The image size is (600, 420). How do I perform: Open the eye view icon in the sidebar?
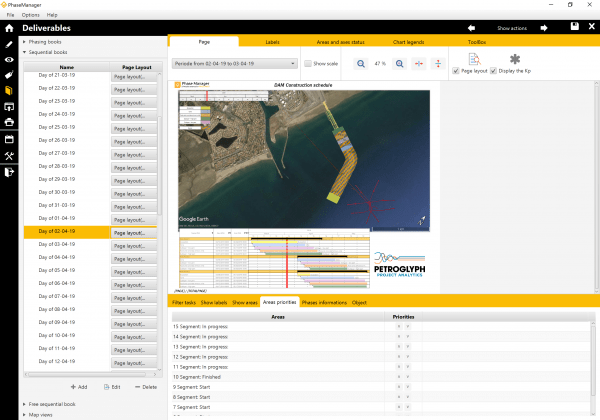point(9,59)
